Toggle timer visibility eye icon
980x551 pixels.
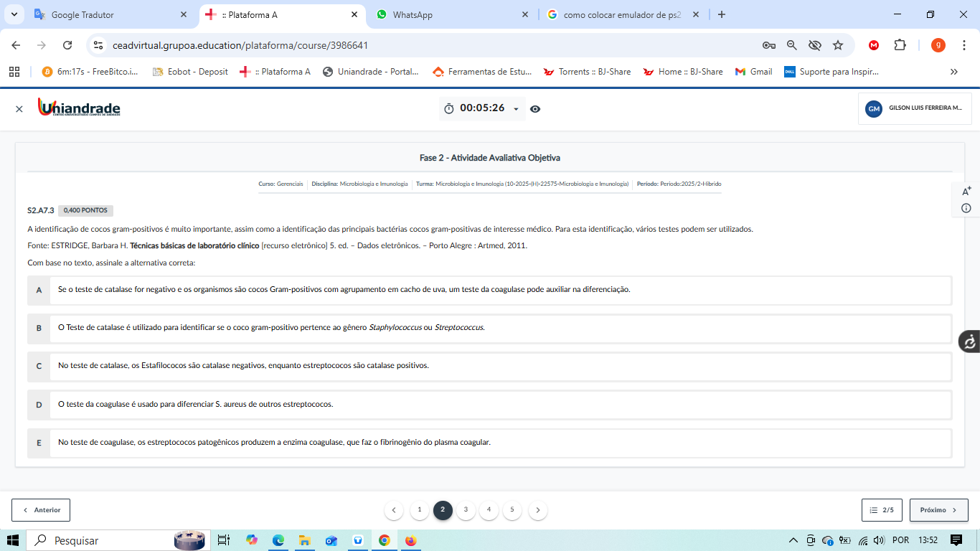coord(535,109)
